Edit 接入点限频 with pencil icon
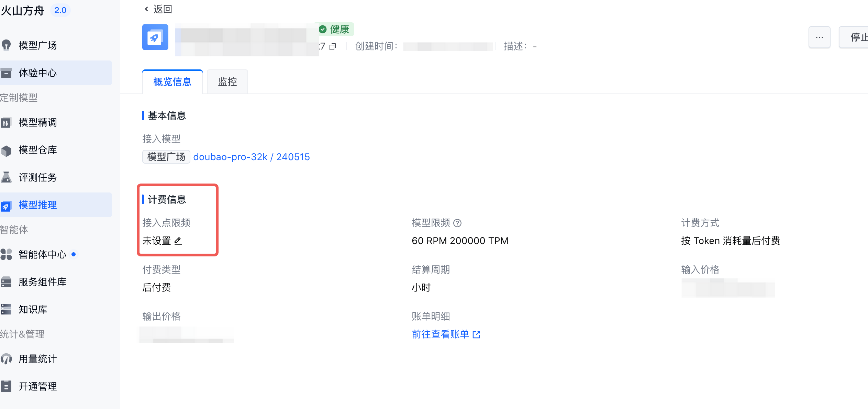Screen dimensions: 868x409 pos(178,241)
